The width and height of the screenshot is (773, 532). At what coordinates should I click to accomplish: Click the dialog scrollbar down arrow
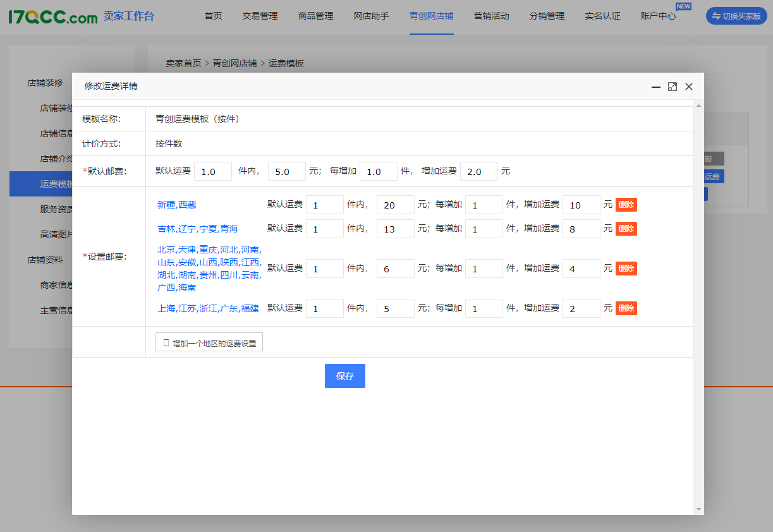pos(698,509)
